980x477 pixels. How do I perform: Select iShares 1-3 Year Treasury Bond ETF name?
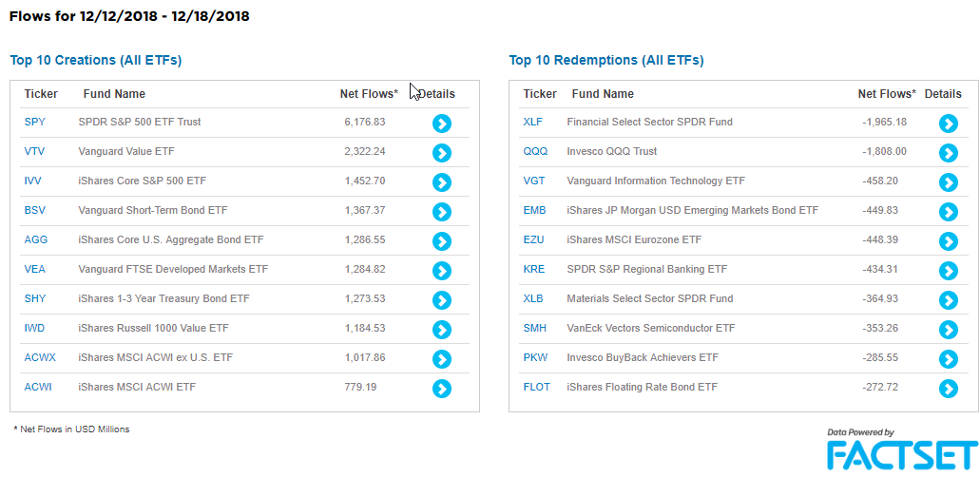164,298
